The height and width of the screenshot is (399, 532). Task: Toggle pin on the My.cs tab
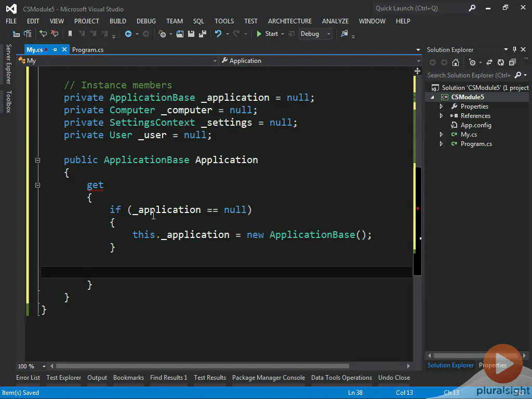[x=55, y=50]
